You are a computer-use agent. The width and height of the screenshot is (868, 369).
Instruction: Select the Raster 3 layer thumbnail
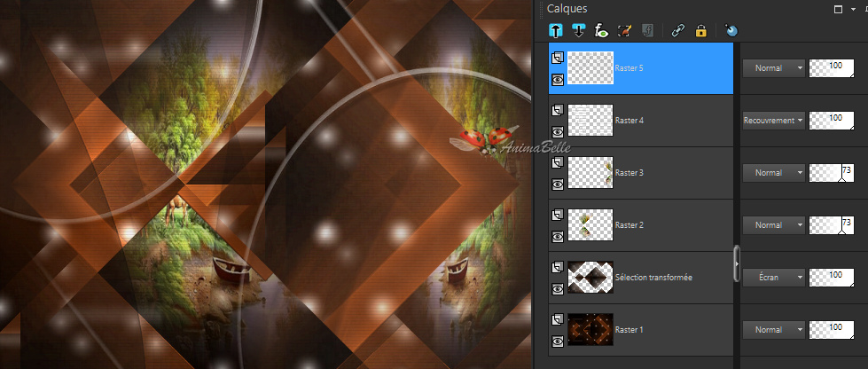point(590,173)
